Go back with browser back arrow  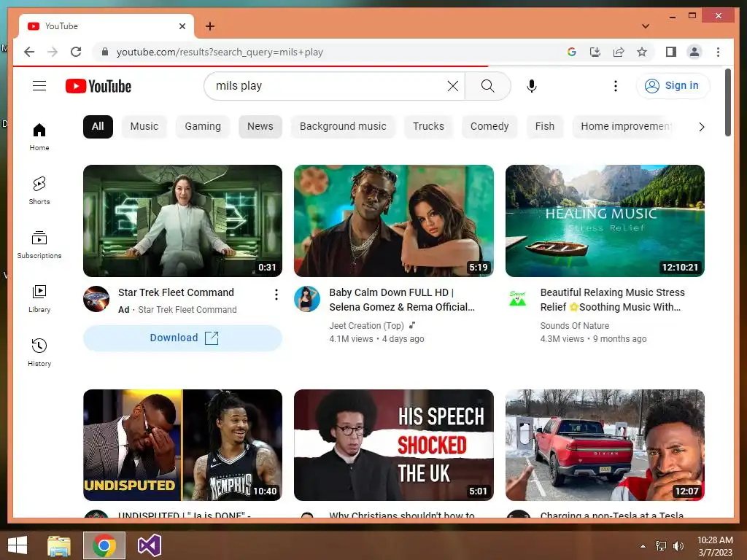click(x=29, y=52)
